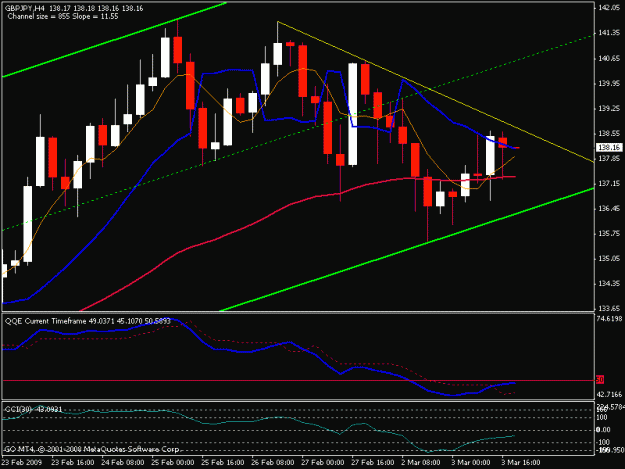Viewport: 625px width, 469px height.
Task: Click the 135.05 price axis label
Action: (609, 259)
